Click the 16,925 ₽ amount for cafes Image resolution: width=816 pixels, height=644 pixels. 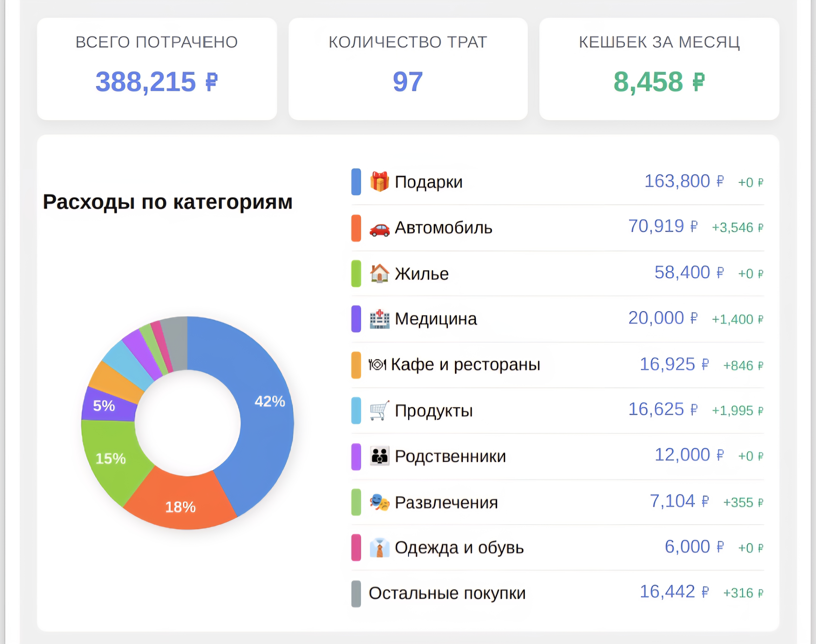[x=675, y=364]
